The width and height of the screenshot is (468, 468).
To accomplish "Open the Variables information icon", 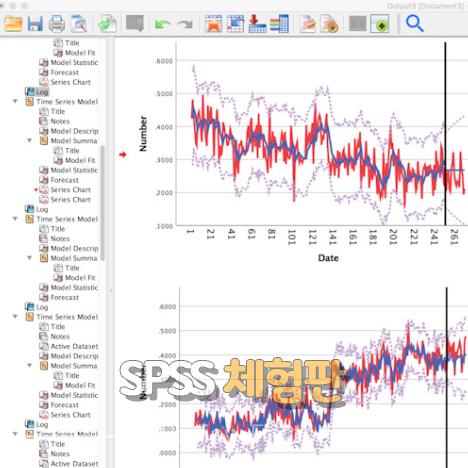I will (x=279, y=24).
